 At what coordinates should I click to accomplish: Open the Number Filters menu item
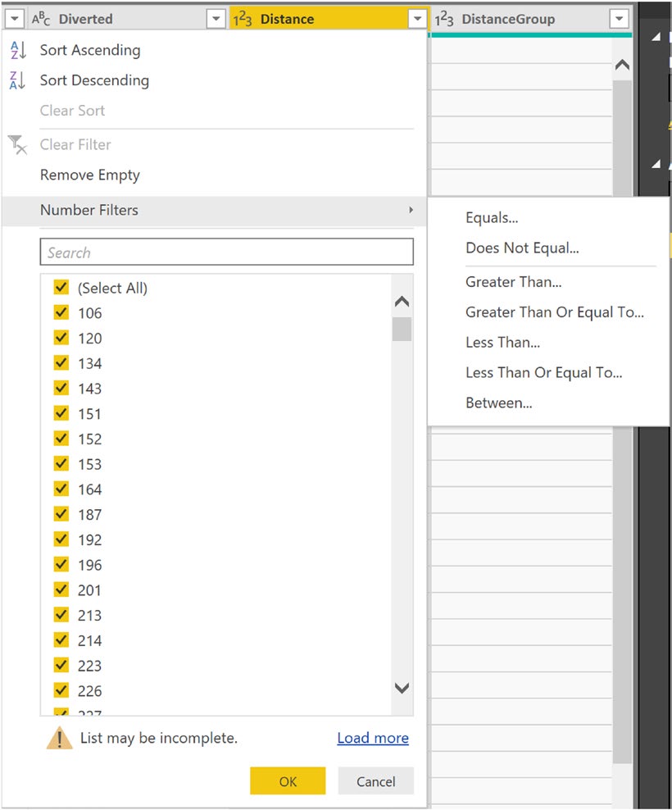tap(215, 210)
